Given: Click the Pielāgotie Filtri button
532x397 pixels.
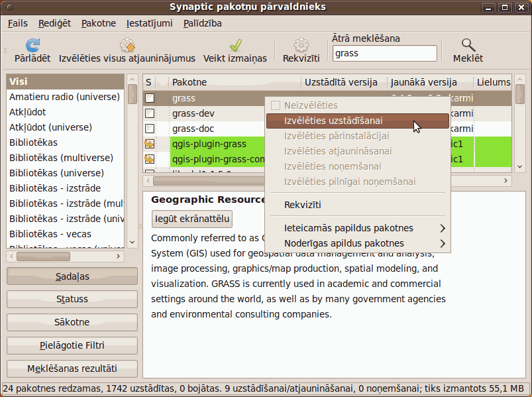Looking at the screenshot, I should 72,345.
